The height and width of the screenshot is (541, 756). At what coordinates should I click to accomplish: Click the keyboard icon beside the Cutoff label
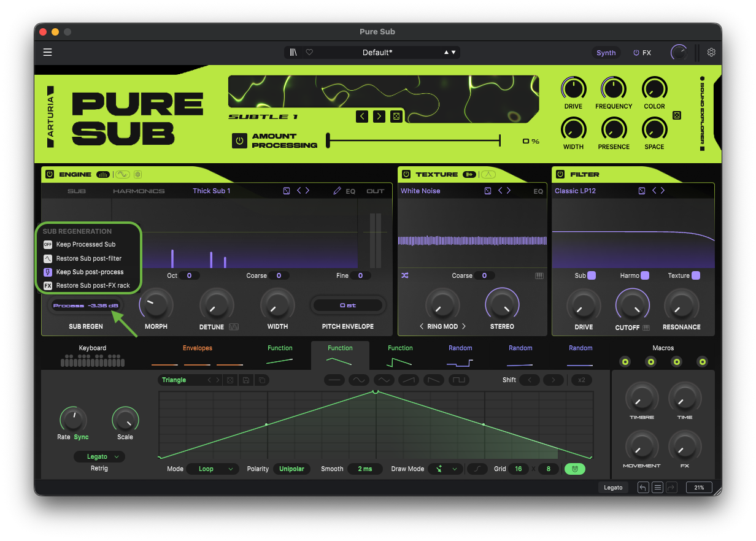pos(646,328)
